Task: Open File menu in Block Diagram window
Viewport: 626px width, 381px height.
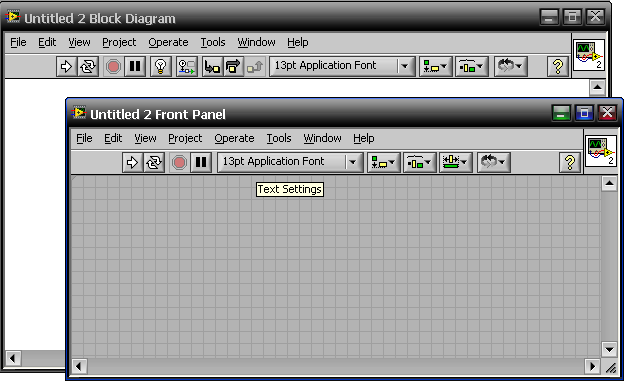Action: [x=18, y=42]
